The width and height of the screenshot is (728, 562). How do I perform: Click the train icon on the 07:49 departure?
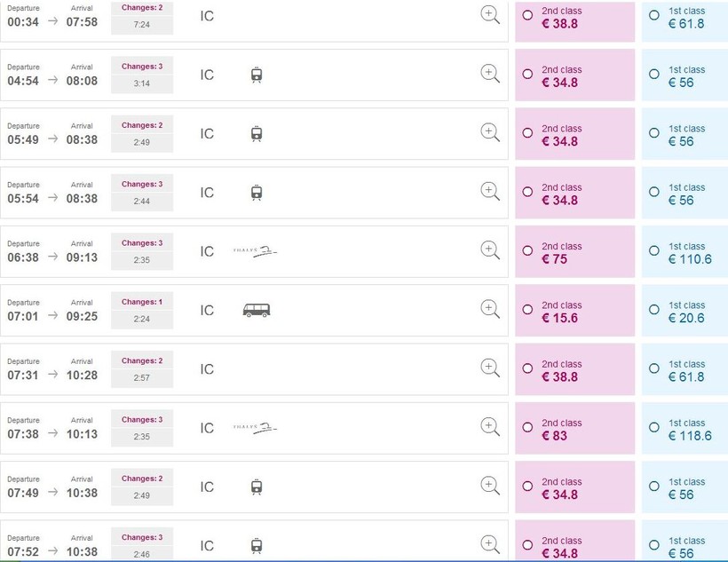point(257,487)
